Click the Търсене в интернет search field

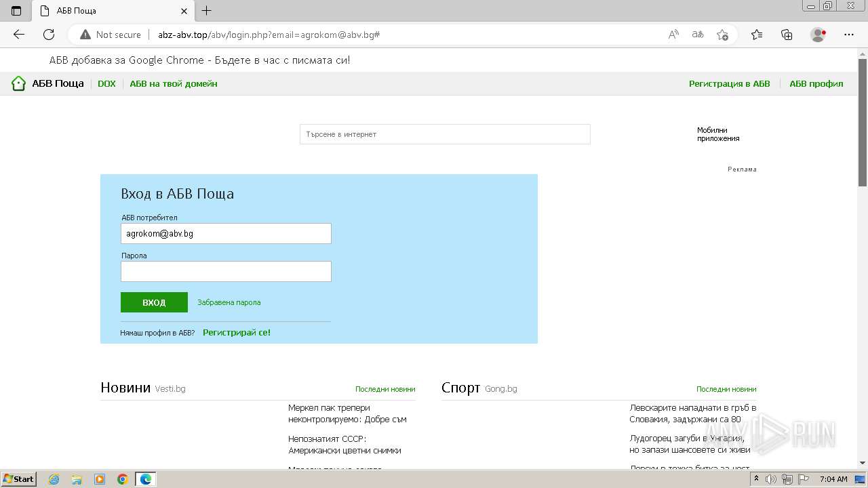445,134
